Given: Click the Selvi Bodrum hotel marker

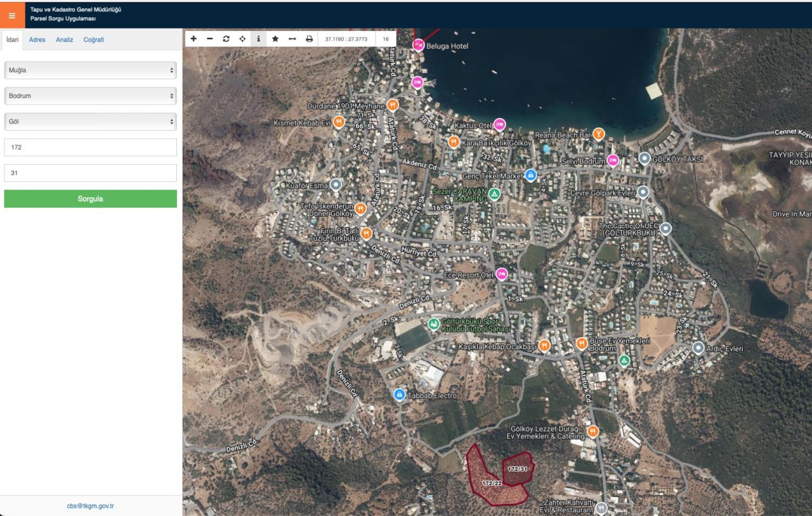Looking at the screenshot, I should pyautogui.click(x=613, y=160).
